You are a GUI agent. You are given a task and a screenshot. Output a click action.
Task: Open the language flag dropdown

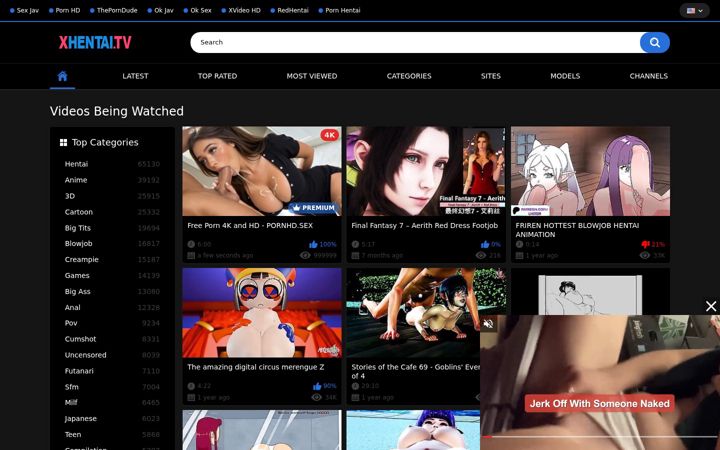point(694,11)
